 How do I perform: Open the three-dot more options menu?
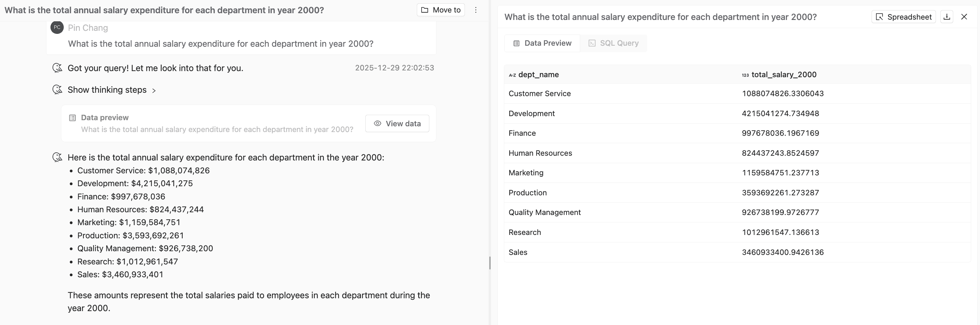coord(475,10)
